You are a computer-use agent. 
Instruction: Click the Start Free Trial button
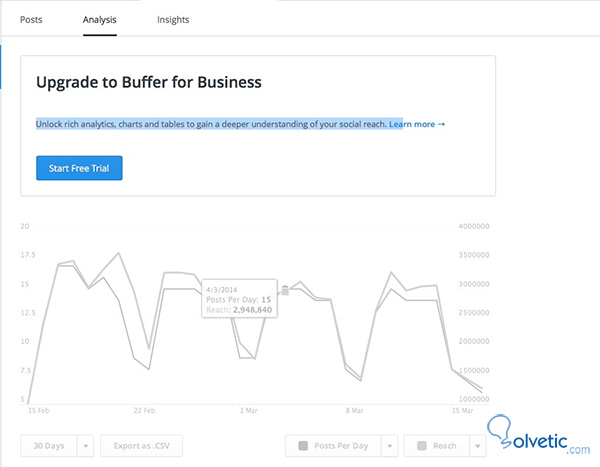(79, 168)
